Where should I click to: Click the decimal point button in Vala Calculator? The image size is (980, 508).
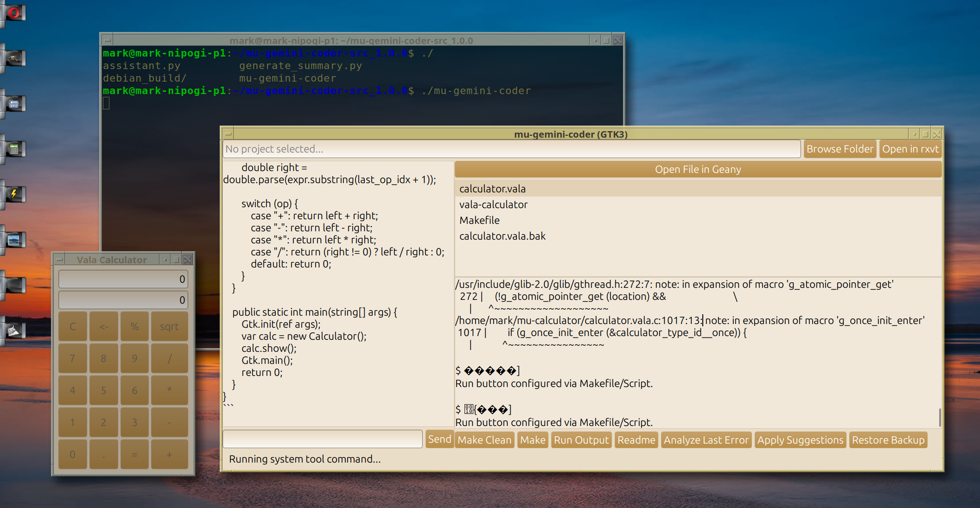coord(103,454)
